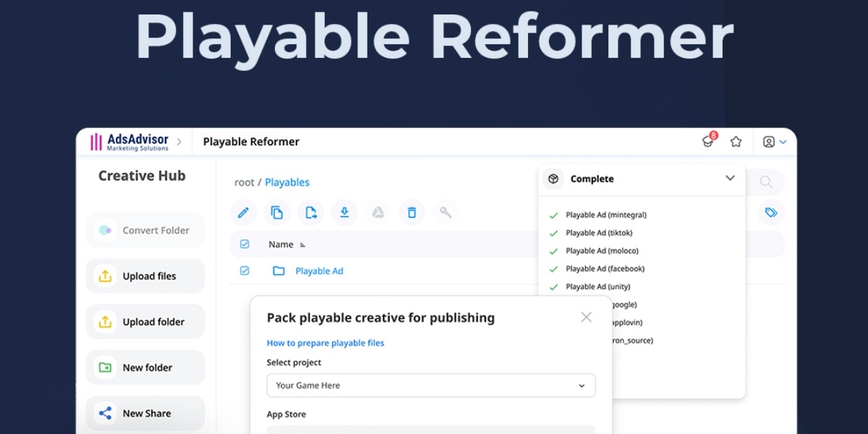The height and width of the screenshot is (434, 868).
Task: Click the New Share button
Action: tap(145, 413)
